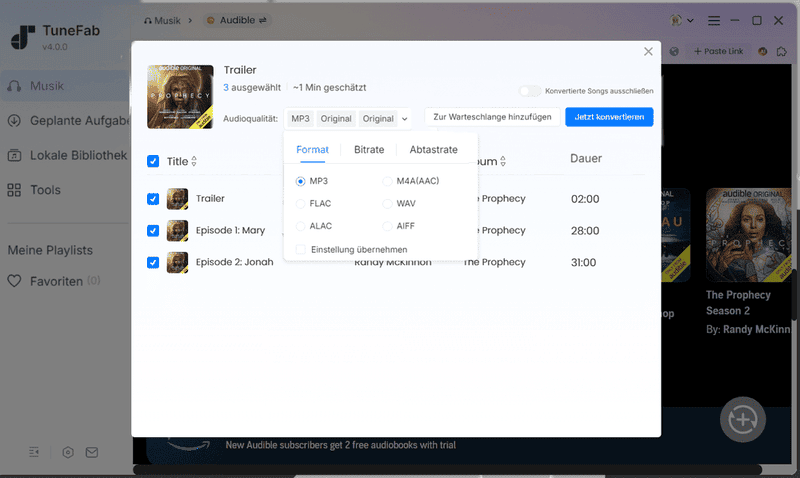Image resolution: width=800 pixels, height=478 pixels.
Task: Sort the list by the Title column
Action: pyautogui.click(x=194, y=161)
